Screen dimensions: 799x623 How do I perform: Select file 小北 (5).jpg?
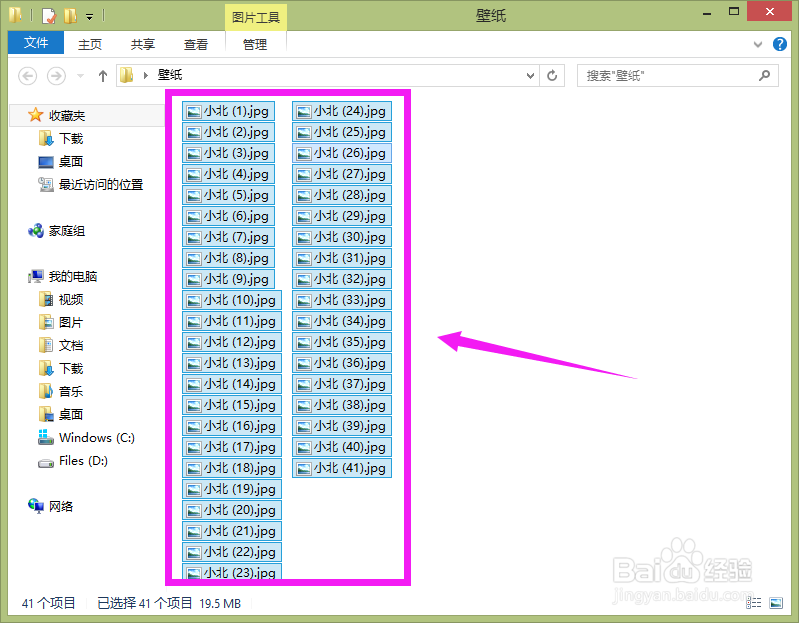click(228, 195)
